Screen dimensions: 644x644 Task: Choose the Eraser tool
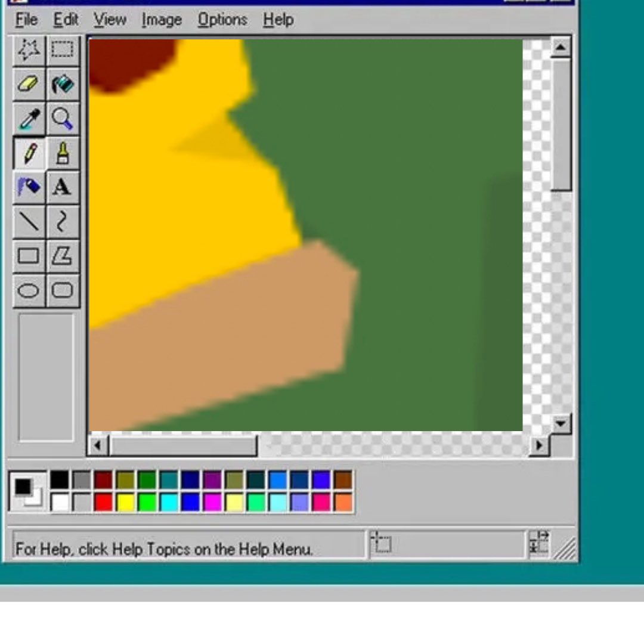point(29,84)
